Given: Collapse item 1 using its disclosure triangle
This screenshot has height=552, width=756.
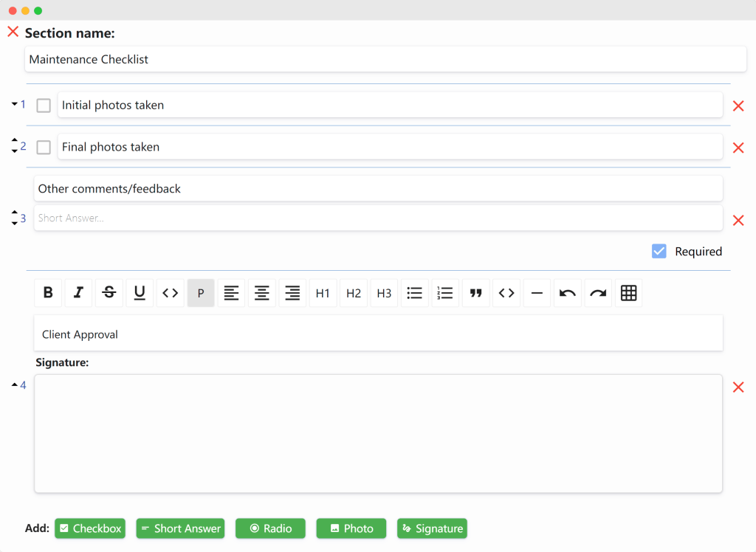Looking at the screenshot, I should pyautogui.click(x=13, y=103).
